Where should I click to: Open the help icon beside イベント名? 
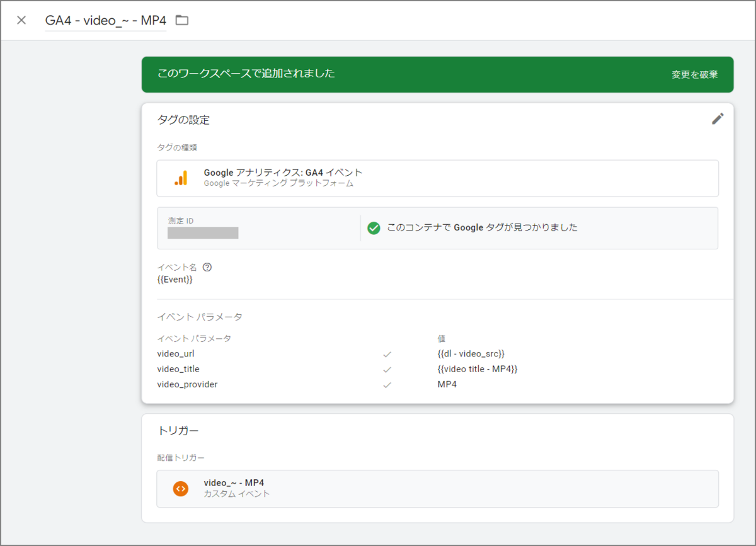tap(207, 267)
